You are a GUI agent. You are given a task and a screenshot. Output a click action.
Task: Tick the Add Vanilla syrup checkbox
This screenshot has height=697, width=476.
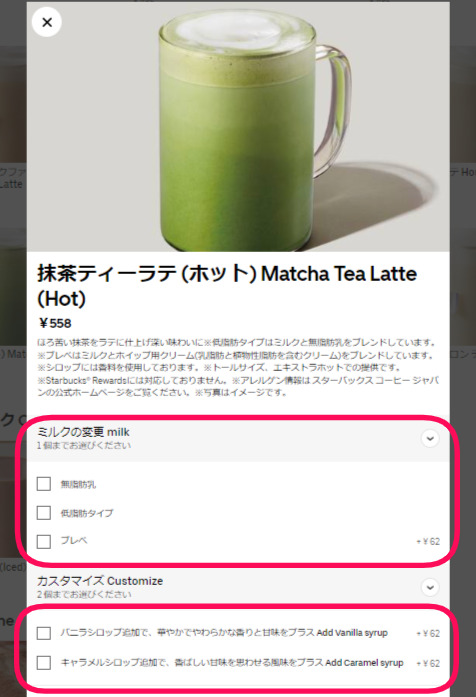[44, 633]
